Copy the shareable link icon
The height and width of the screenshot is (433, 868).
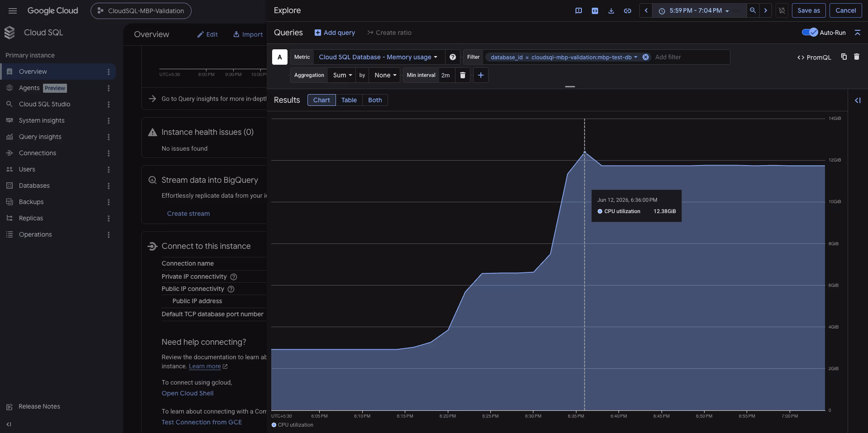pos(628,10)
